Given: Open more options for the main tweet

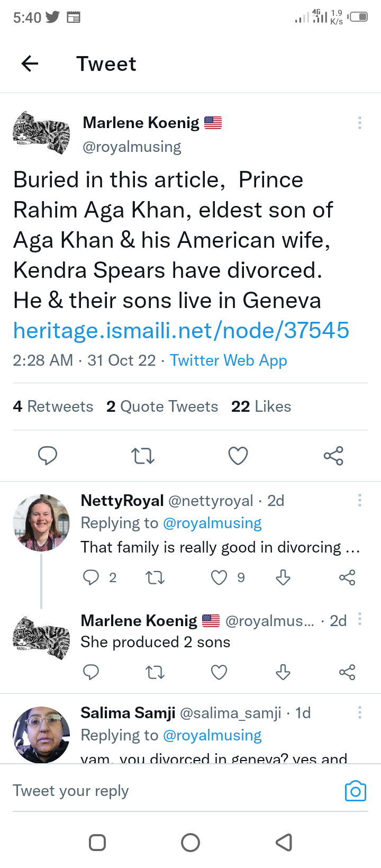Looking at the screenshot, I should pyautogui.click(x=360, y=123).
